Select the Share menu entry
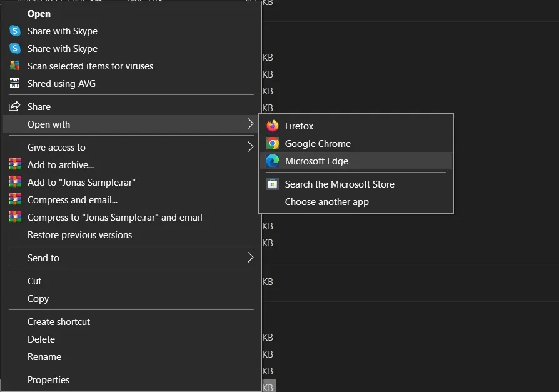This screenshot has width=559, height=392. pyautogui.click(x=131, y=106)
